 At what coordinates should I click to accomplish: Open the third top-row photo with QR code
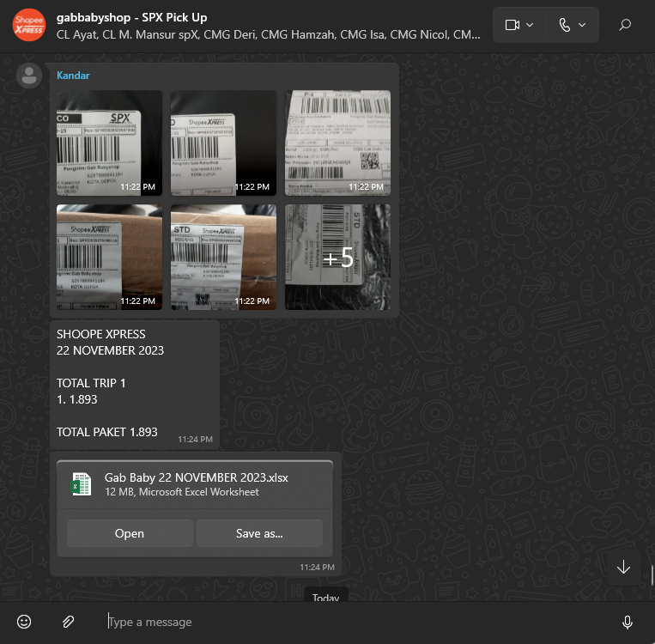[337, 143]
